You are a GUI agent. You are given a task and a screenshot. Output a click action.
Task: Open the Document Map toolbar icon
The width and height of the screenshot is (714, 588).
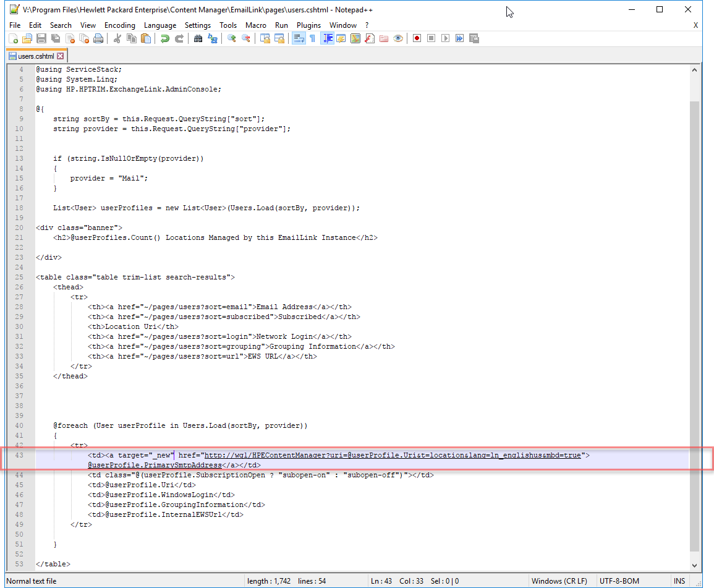[355, 39]
